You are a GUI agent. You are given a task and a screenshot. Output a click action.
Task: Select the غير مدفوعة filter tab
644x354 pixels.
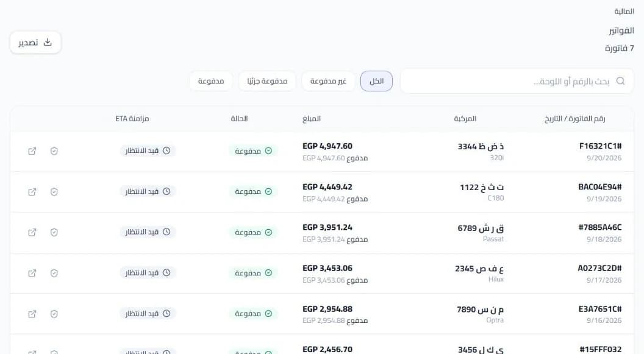click(x=328, y=81)
